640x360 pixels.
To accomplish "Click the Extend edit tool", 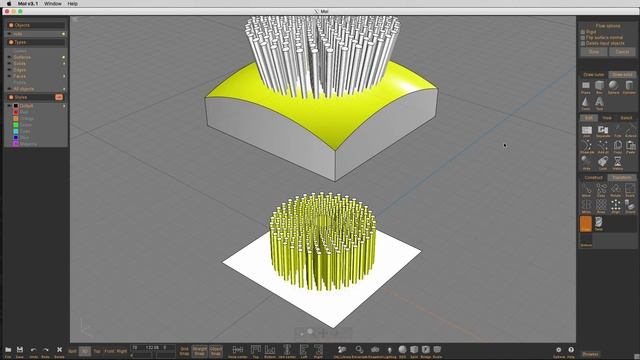I will click(x=631, y=131).
